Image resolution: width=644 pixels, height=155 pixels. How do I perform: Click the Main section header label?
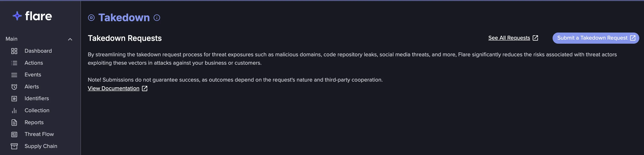pos(12,39)
